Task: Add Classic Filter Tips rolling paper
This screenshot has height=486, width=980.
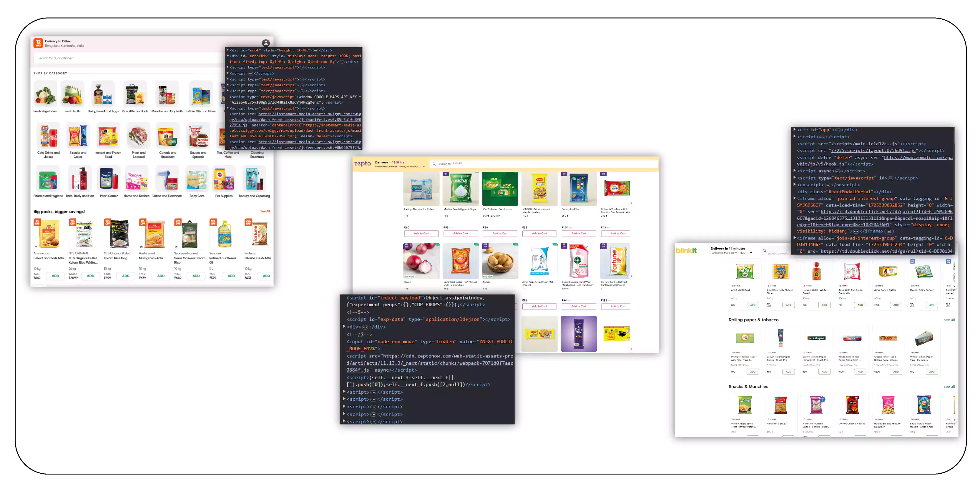Action: tap(896, 372)
